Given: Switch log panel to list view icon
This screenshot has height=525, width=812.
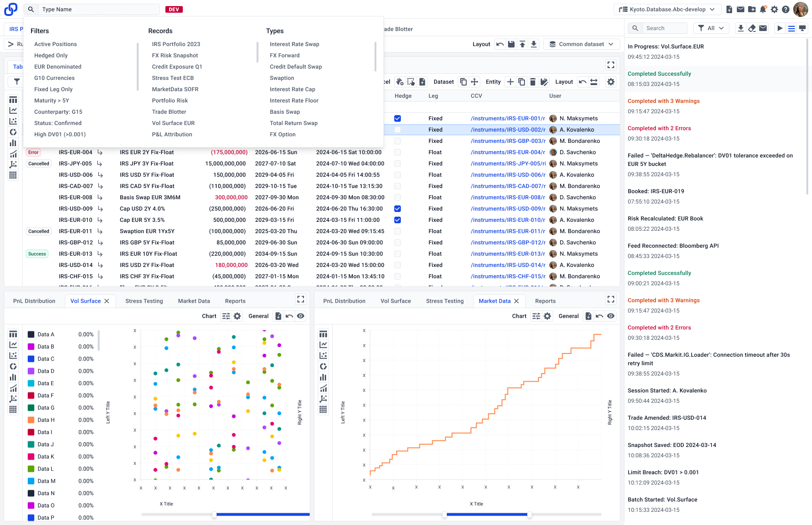Looking at the screenshot, I should click(x=791, y=28).
